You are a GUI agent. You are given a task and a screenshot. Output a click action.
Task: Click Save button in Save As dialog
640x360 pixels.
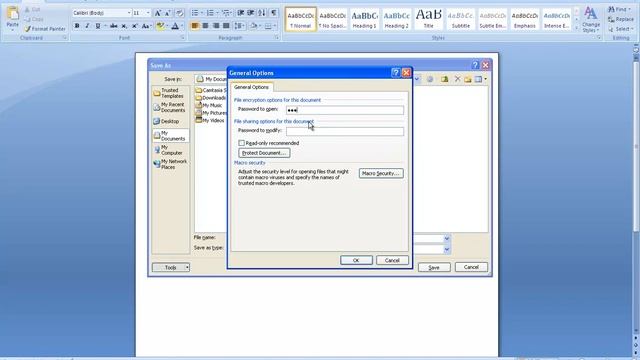tap(434, 267)
